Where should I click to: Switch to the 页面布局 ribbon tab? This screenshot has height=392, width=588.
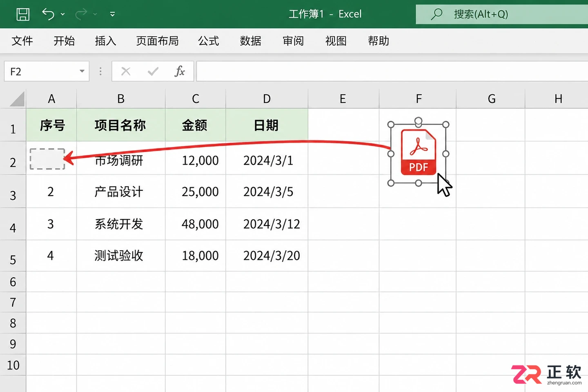(x=157, y=41)
